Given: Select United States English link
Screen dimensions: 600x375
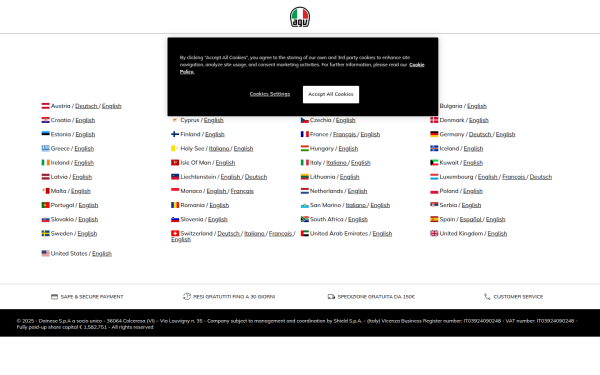Looking at the screenshot, I should pos(102,253).
